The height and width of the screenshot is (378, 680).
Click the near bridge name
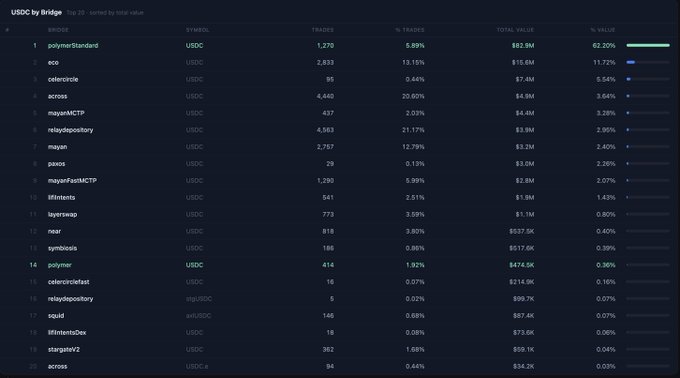(x=54, y=231)
